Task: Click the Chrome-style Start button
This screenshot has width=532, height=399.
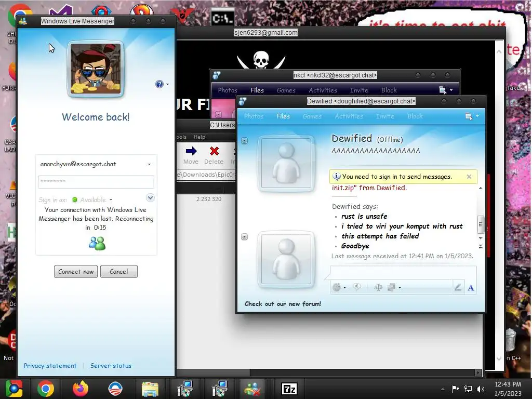Action: click(x=14, y=389)
